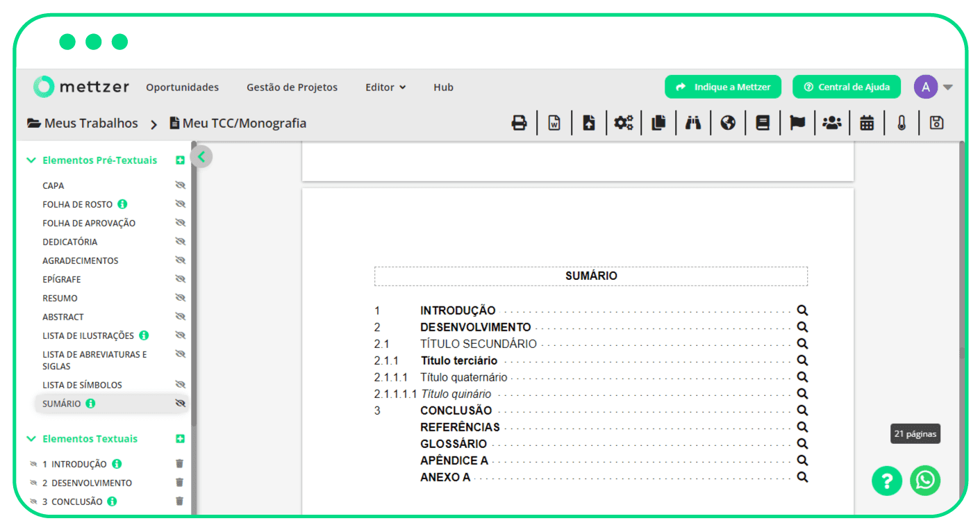Collapse the sidebar with chevron button
Screen dimensions: 980x530
tap(201, 157)
